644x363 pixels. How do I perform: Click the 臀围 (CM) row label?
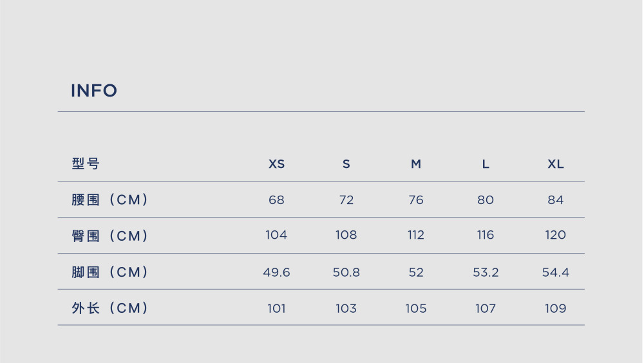109,236
